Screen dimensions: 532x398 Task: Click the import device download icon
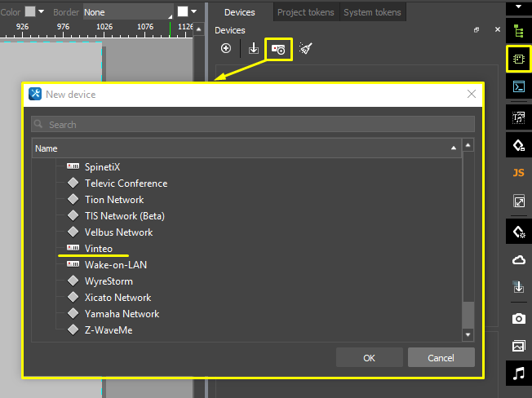point(254,49)
